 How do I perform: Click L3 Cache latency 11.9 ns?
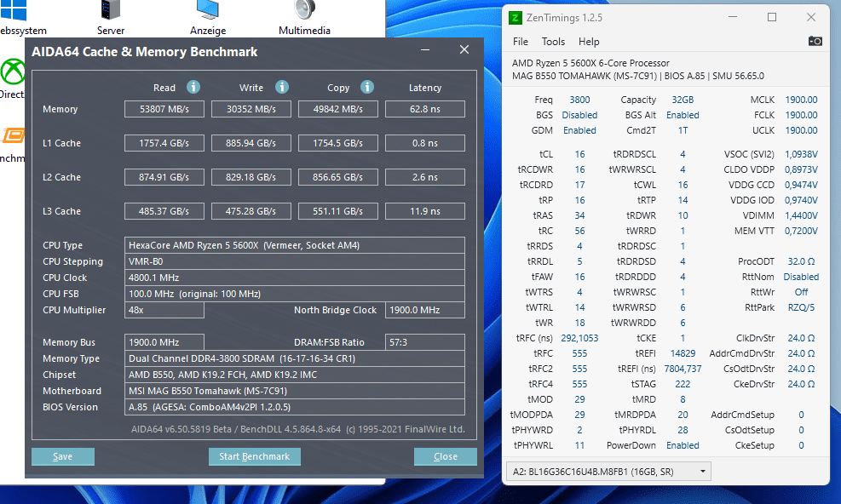click(x=425, y=211)
